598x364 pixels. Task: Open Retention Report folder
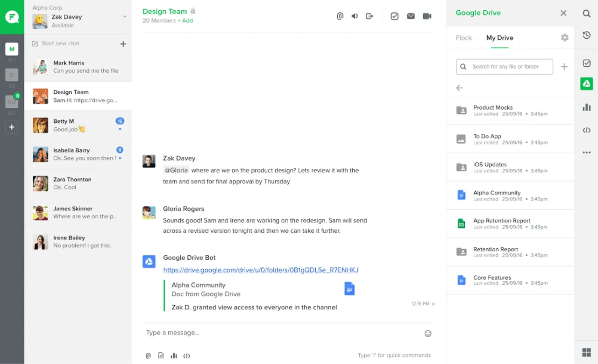pyautogui.click(x=510, y=252)
